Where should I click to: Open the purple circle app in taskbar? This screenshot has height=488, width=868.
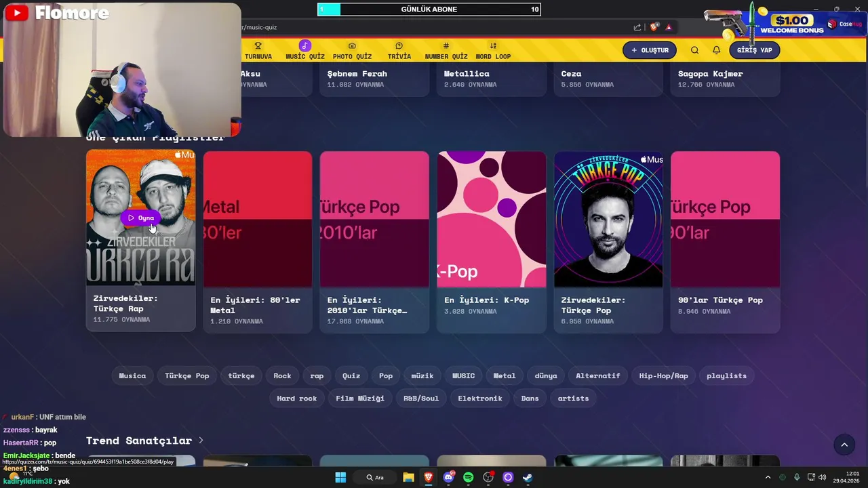508,477
